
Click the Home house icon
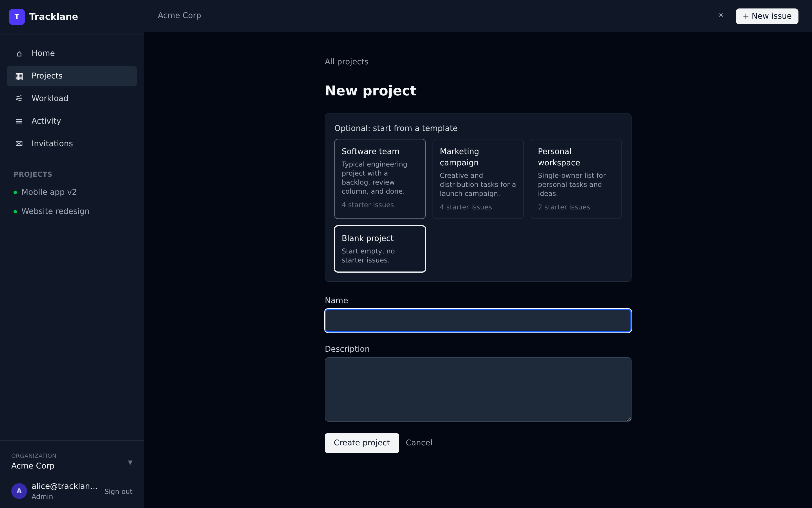tap(19, 54)
